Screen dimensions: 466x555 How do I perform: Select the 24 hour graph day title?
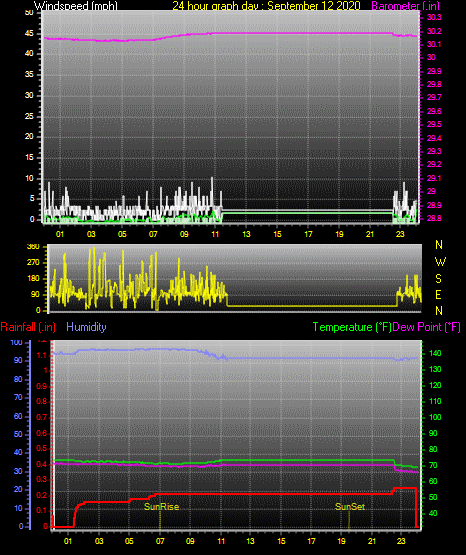pos(266,5)
